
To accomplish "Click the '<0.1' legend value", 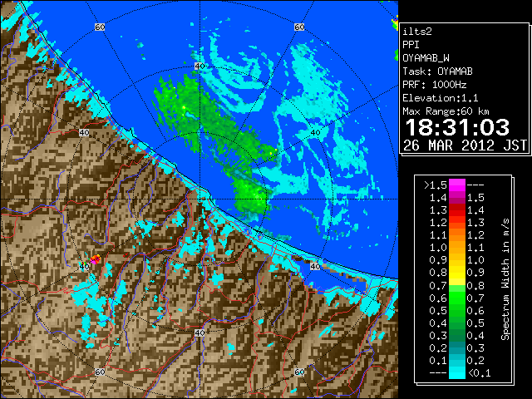I will point(480,373).
